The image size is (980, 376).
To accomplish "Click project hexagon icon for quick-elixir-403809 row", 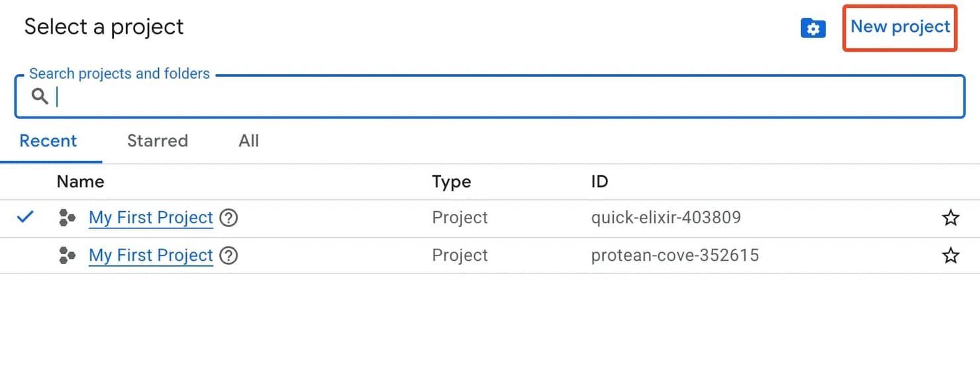I will point(67,218).
